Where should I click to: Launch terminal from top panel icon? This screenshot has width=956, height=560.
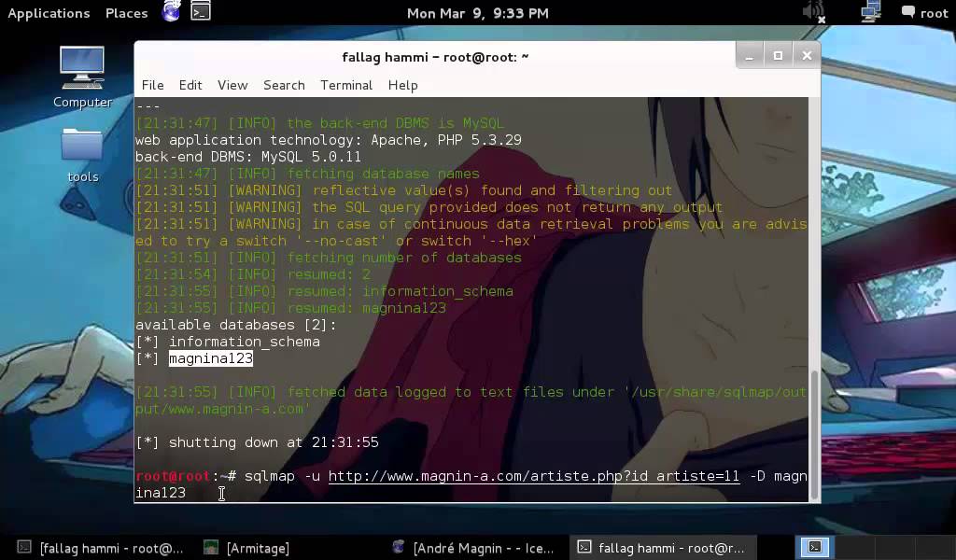[201, 11]
